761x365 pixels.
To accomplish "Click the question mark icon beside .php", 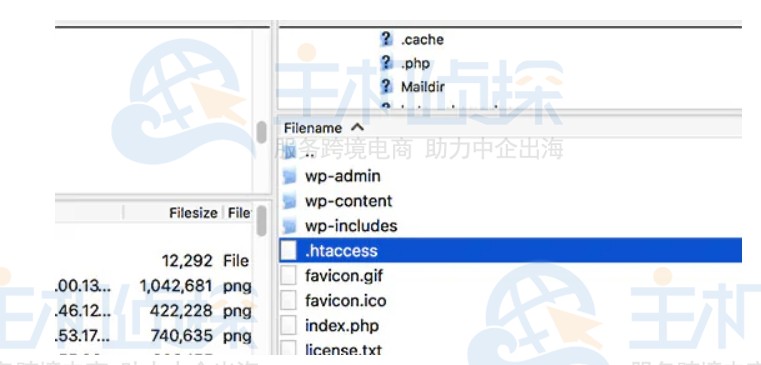I will [386, 63].
